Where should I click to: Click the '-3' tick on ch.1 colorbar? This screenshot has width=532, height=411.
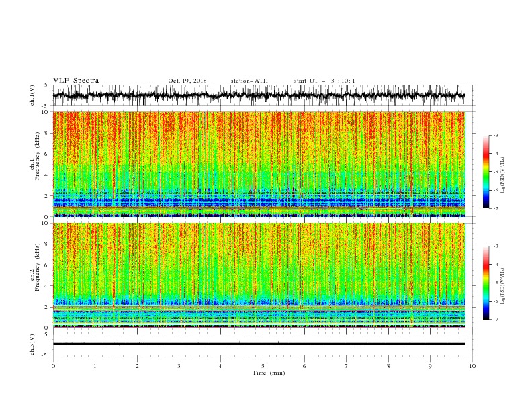pyautogui.click(x=496, y=135)
